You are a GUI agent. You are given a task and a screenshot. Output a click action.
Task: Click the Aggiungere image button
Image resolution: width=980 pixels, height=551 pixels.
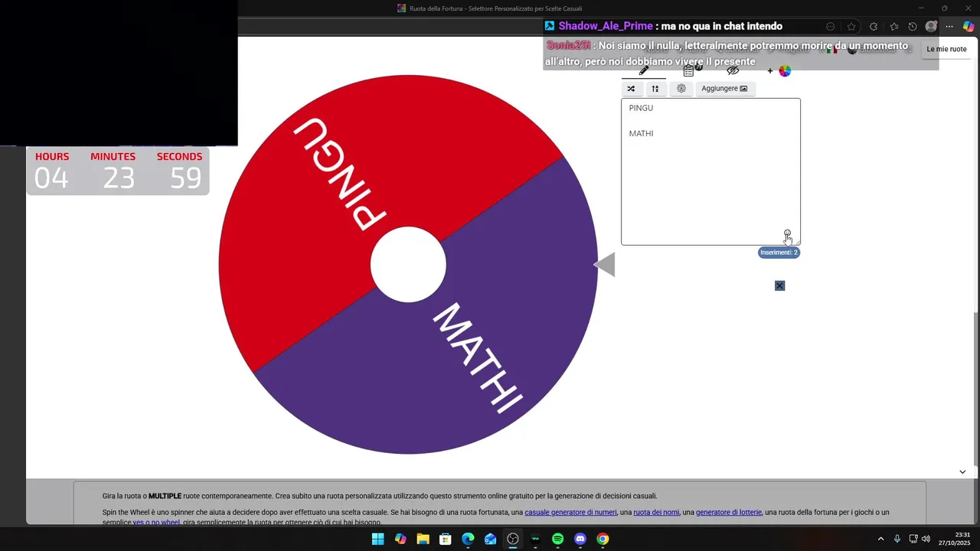pyautogui.click(x=725, y=89)
